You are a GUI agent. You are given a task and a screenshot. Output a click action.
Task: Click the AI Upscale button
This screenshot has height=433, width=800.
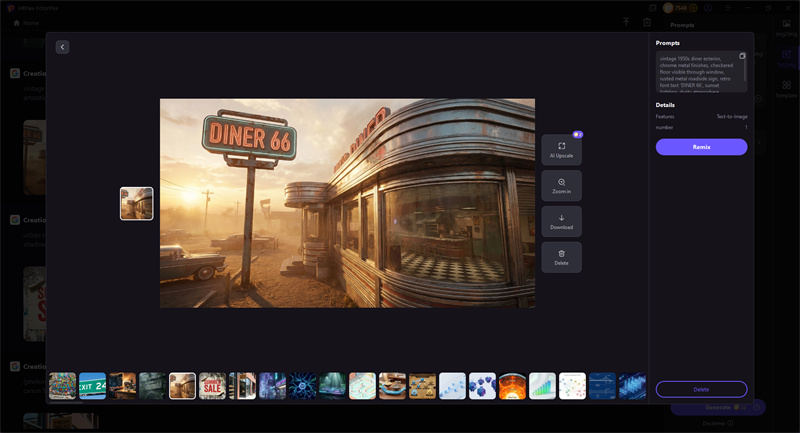tap(561, 150)
